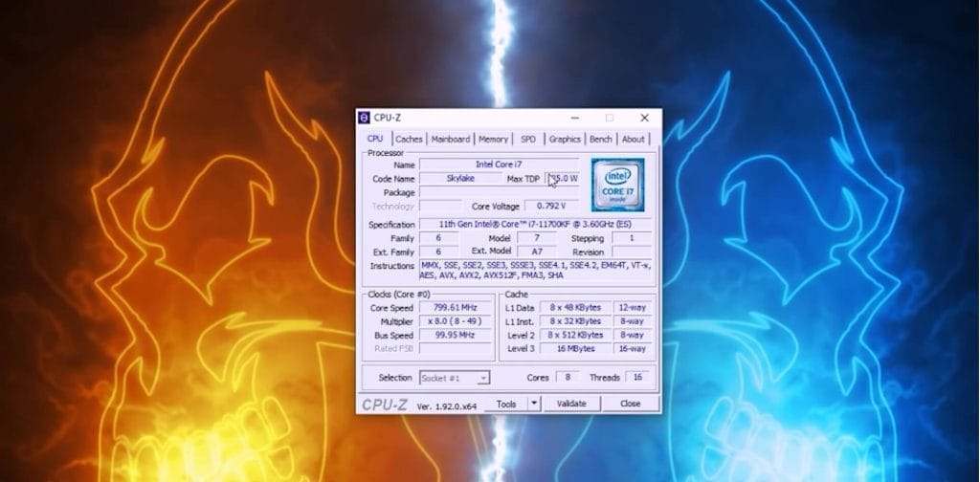Viewport: 980px width, 482px height.
Task: Click the CPU-Z app icon in title bar
Action: (x=364, y=118)
